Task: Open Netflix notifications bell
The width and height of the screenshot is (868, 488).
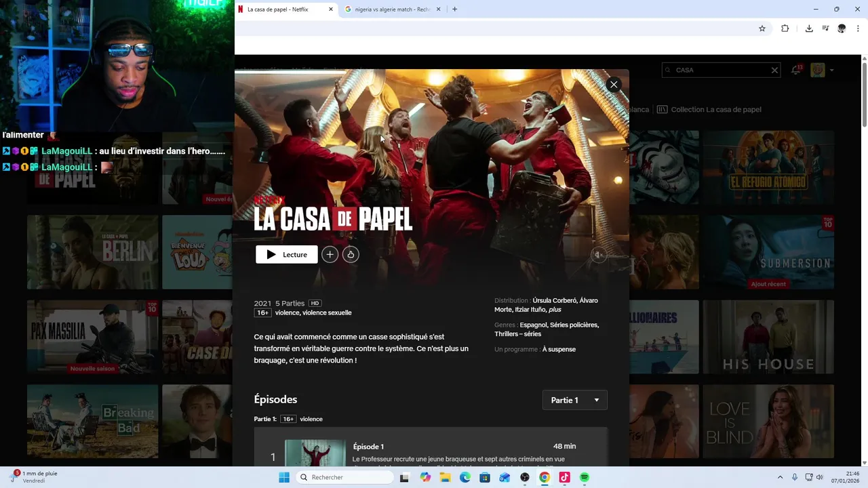Action: (x=796, y=70)
